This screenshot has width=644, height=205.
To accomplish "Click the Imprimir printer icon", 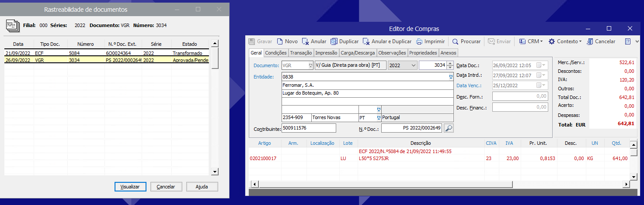I will (x=419, y=41).
